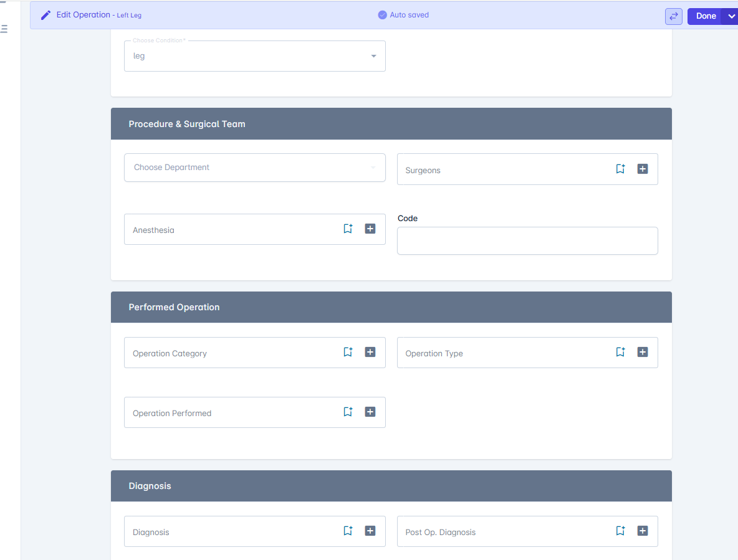738x560 pixels.
Task: Click the Diagnosis section header bar
Action: (x=391, y=486)
